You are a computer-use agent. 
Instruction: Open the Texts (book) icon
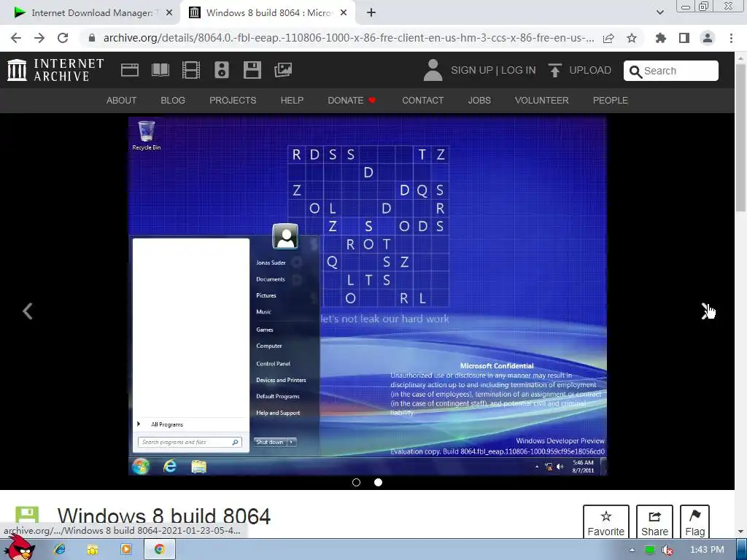(160, 70)
